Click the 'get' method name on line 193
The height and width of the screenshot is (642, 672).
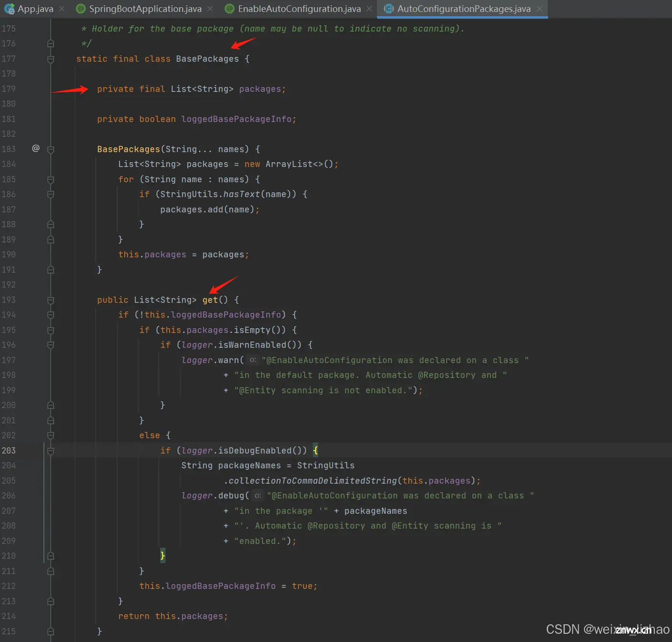[210, 300]
